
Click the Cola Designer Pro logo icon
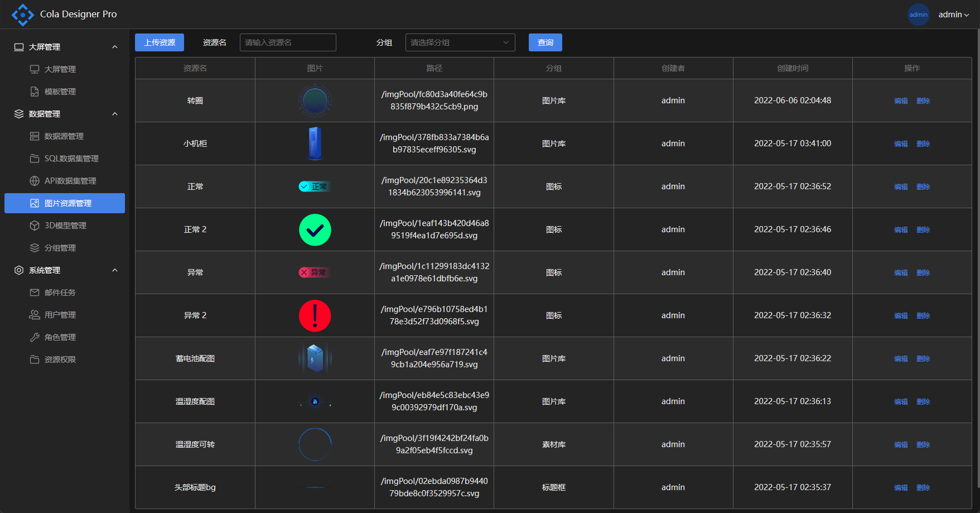pos(22,15)
